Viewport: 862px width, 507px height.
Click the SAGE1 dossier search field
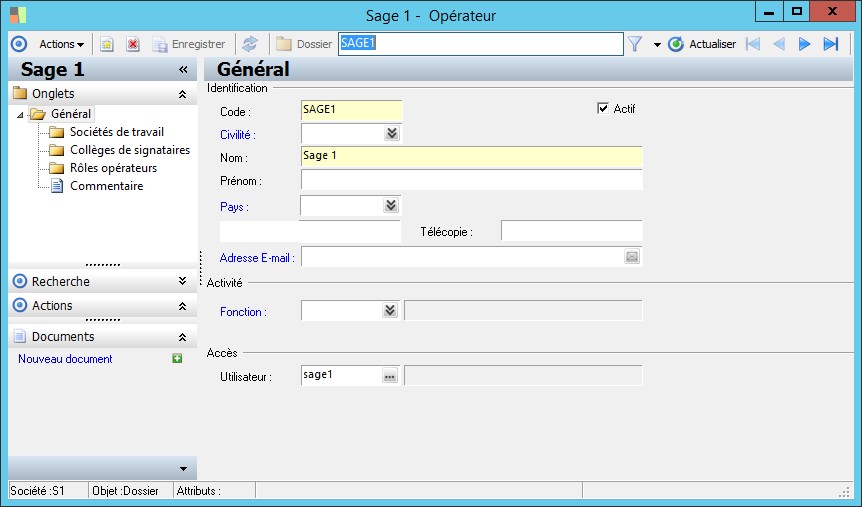(x=480, y=44)
